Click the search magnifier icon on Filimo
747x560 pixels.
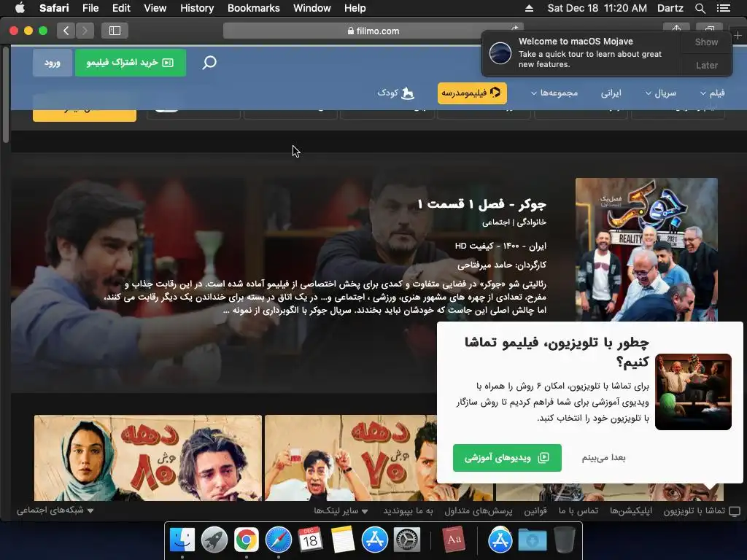pyautogui.click(x=209, y=63)
